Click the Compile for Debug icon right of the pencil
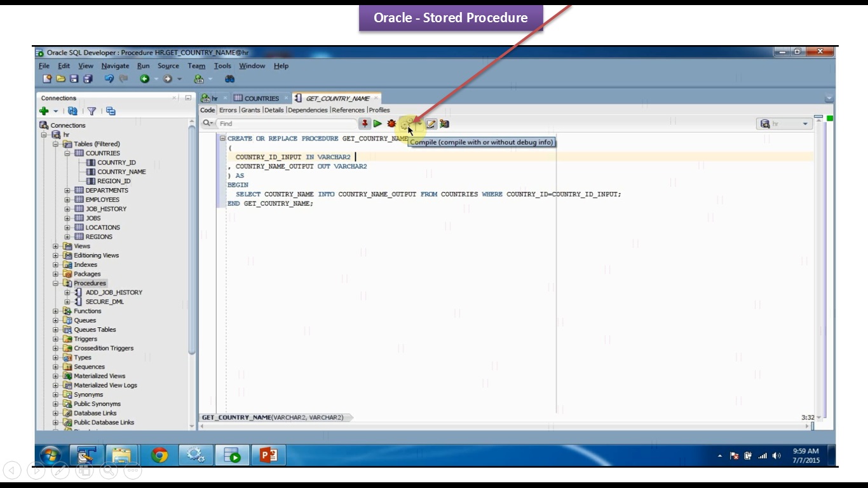This screenshot has height=488, width=868. click(444, 123)
